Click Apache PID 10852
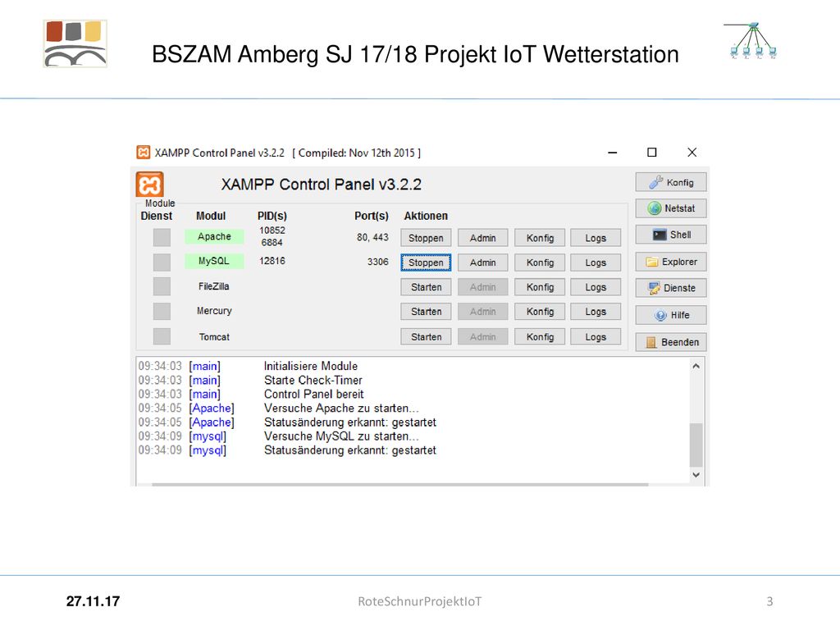Screen dimensions: 840x630 (272, 231)
